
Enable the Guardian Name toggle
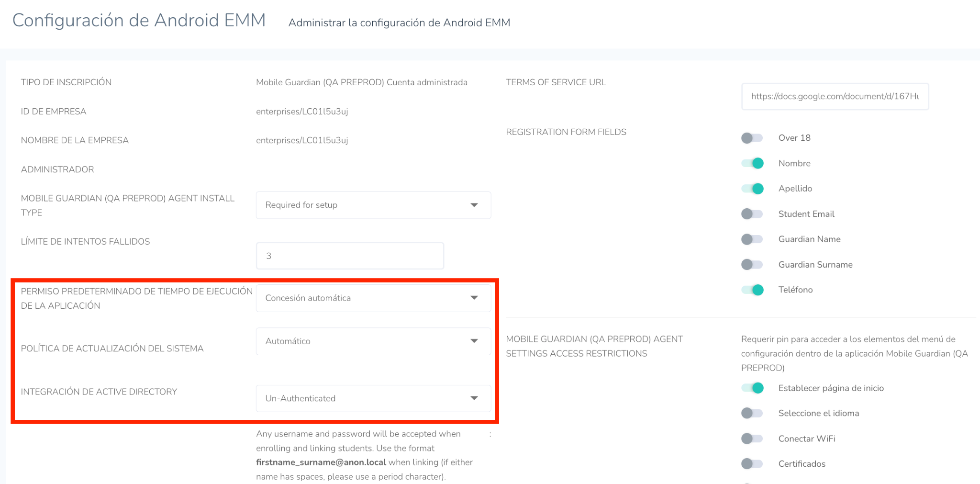pyautogui.click(x=752, y=239)
